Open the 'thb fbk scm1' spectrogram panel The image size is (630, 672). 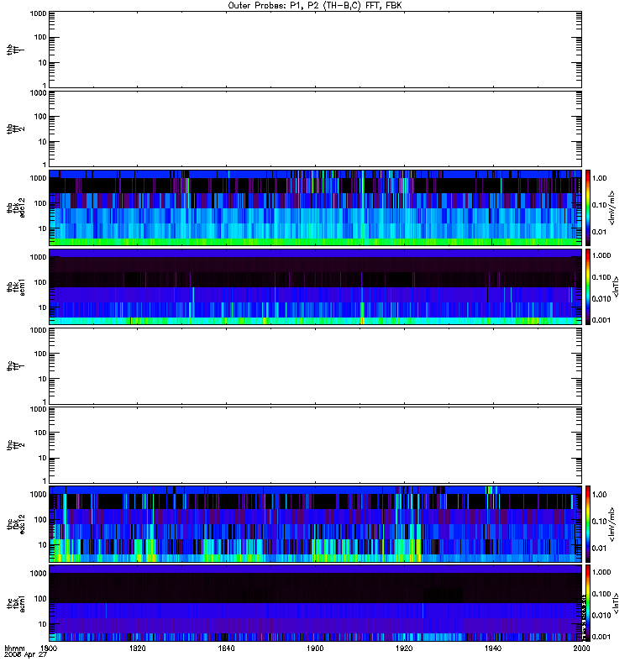315,286
